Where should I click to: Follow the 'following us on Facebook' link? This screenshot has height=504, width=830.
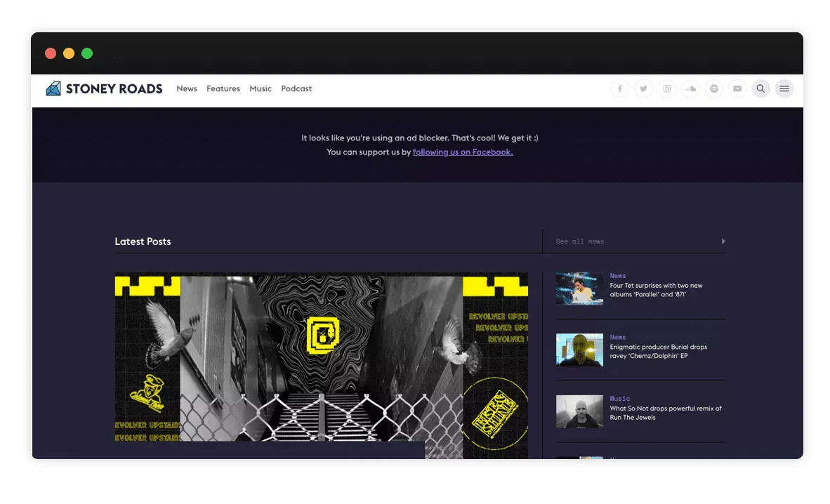coord(463,152)
